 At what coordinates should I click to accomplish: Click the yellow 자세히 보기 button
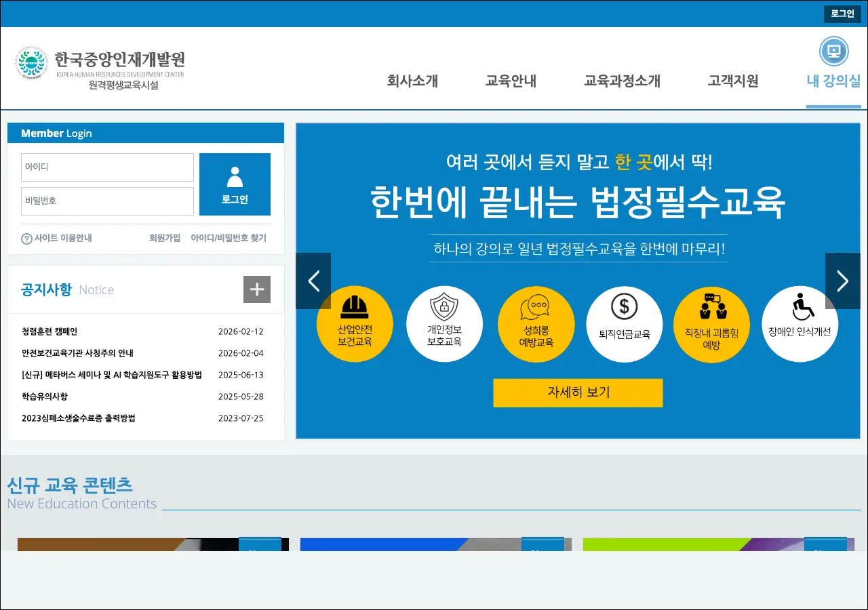tap(578, 392)
